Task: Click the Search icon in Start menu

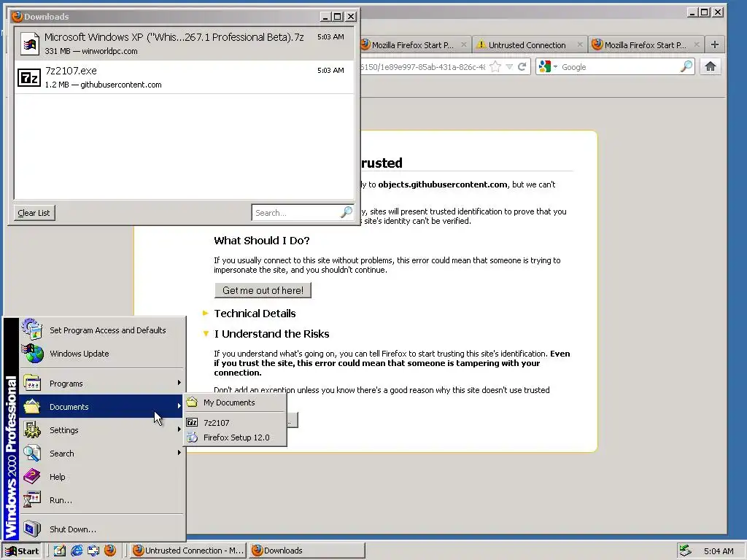Action: click(x=32, y=454)
